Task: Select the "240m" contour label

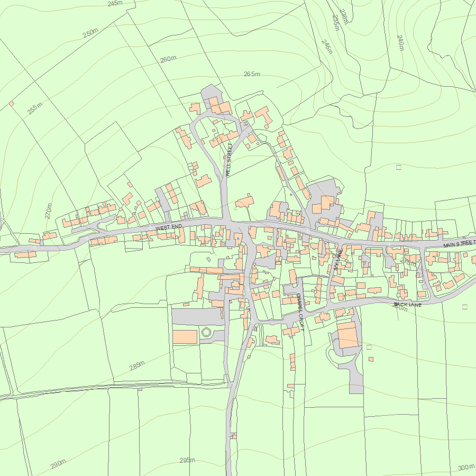Action: [x=400, y=43]
